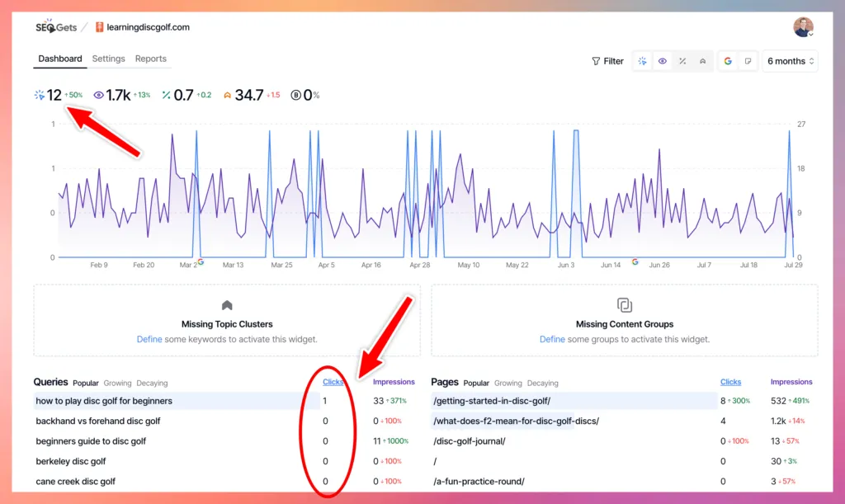Image resolution: width=845 pixels, height=504 pixels.
Task: Select the Growing filter under Queries
Action: (x=116, y=384)
